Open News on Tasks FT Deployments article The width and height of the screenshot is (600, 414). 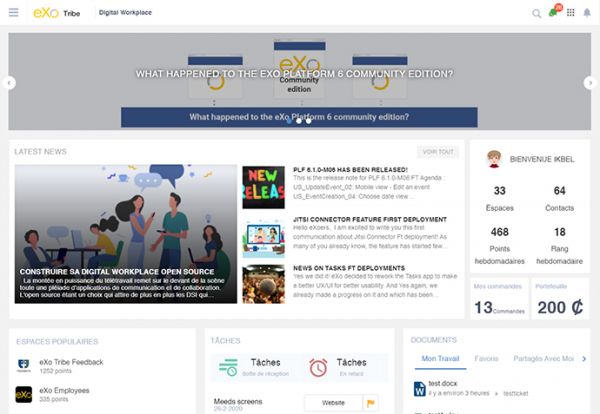349,268
